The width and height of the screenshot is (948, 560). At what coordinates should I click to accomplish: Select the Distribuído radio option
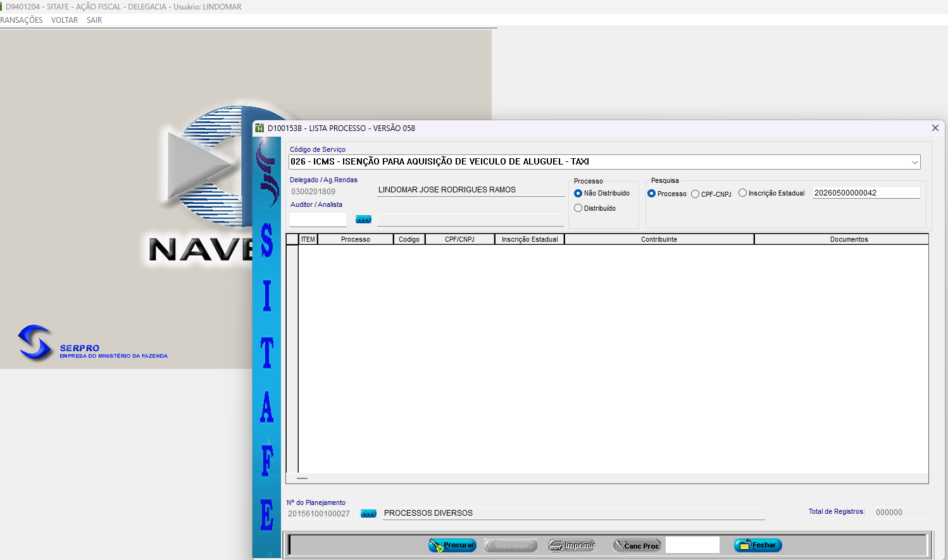(578, 208)
